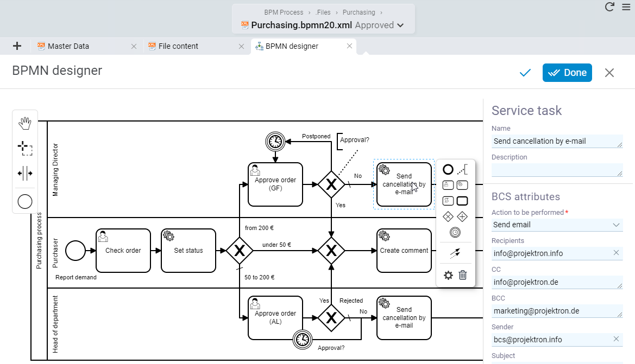Image resolution: width=635 pixels, height=364 pixels.
Task: Select the Approval? annotation in Managing Director lane
Action: click(354, 140)
